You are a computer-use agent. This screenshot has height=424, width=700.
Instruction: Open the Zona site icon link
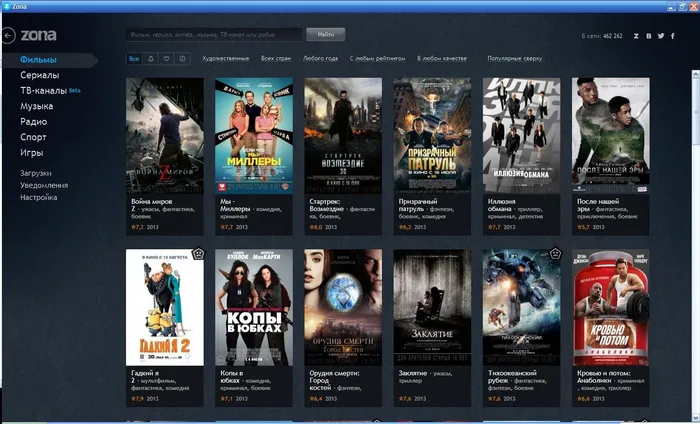[636, 36]
